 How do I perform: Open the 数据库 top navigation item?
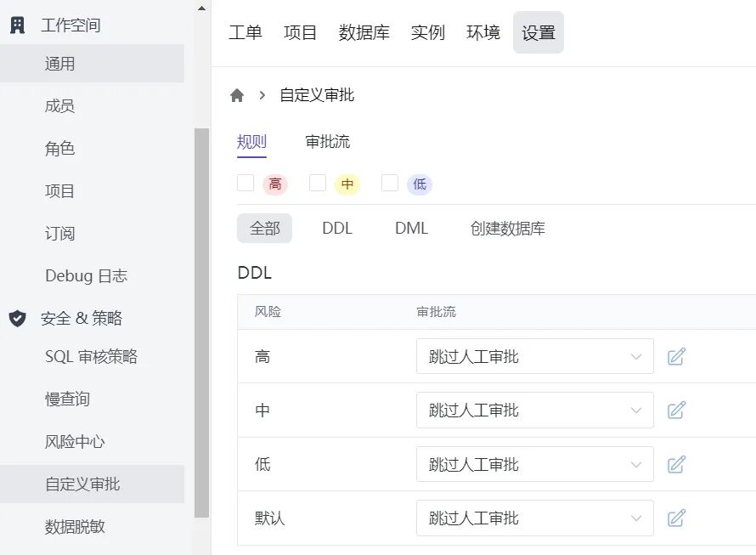coord(364,32)
